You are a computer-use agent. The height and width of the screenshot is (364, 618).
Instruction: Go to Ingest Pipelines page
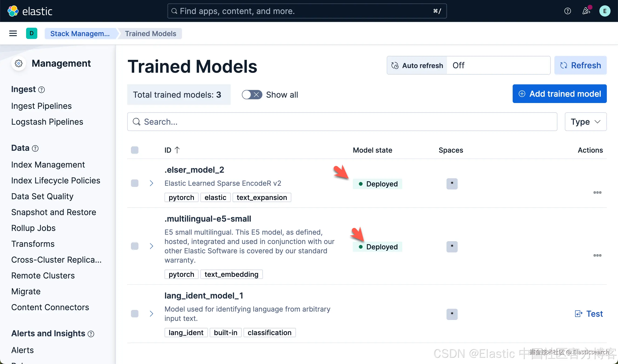coord(41,106)
